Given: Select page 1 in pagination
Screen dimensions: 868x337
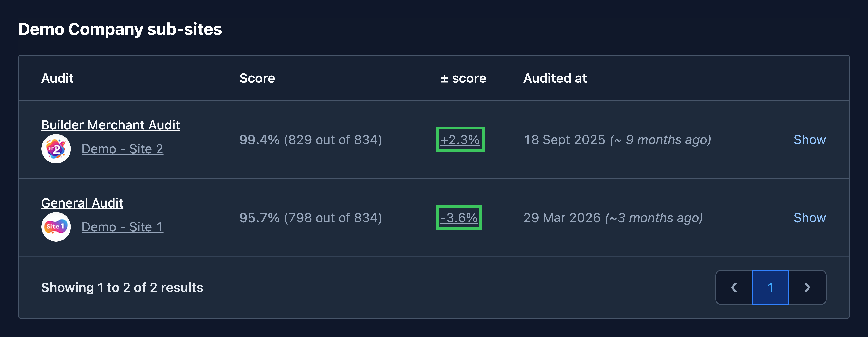Looking at the screenshot, I should pos(771,288).
